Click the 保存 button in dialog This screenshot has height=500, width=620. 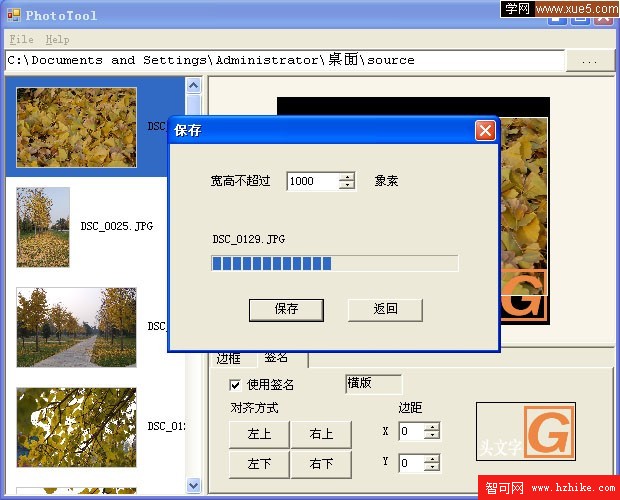[x=286, y=309]
